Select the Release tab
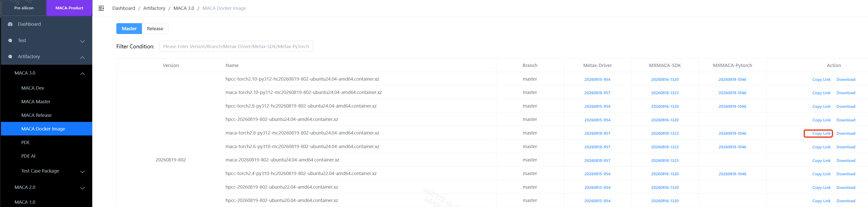 [155, 29]
